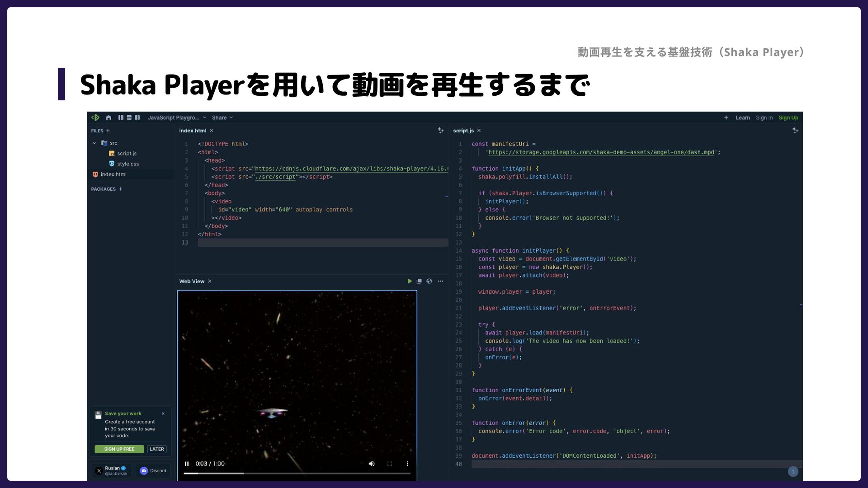The image size is (868, 488).
Task: Open the Discord link
Action: 153,471
